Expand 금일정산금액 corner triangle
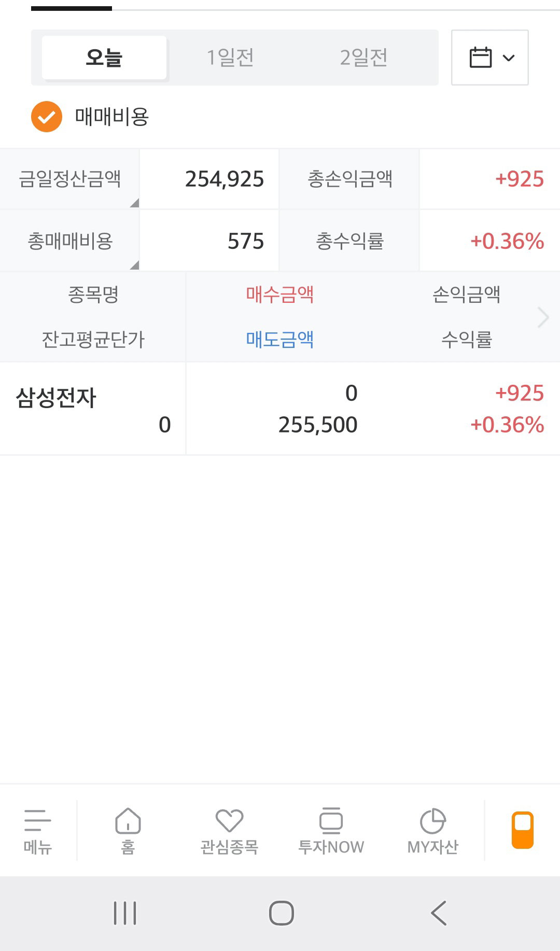 [134, 203]
